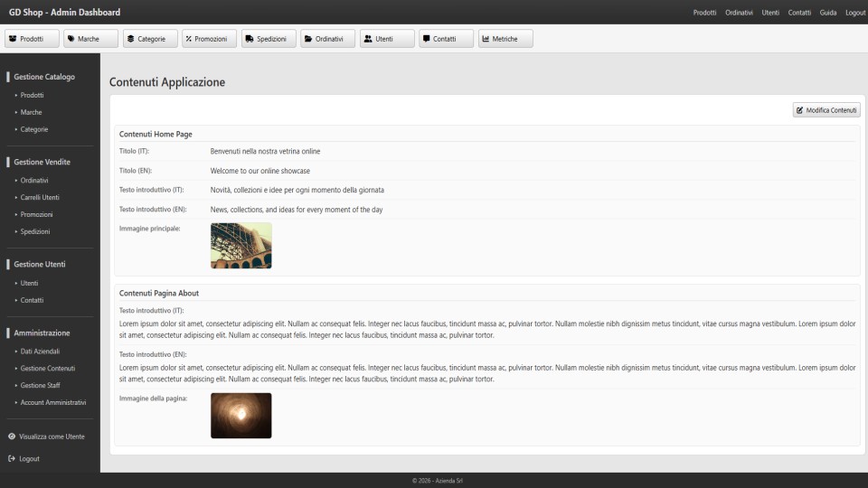Click text starting 'Novità, collezioni e idee'
Image resolution: width=868 pixels, height=488 pixels.
click(297, 190)
